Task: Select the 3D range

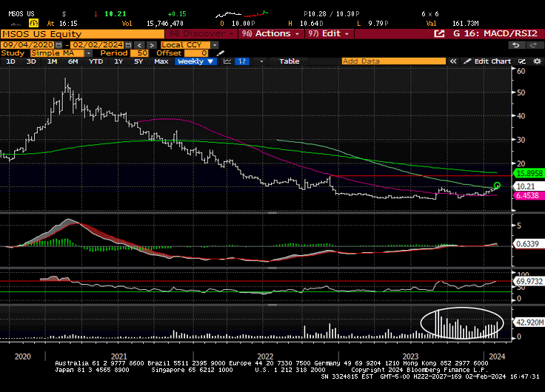Action: tap(31, 61)
